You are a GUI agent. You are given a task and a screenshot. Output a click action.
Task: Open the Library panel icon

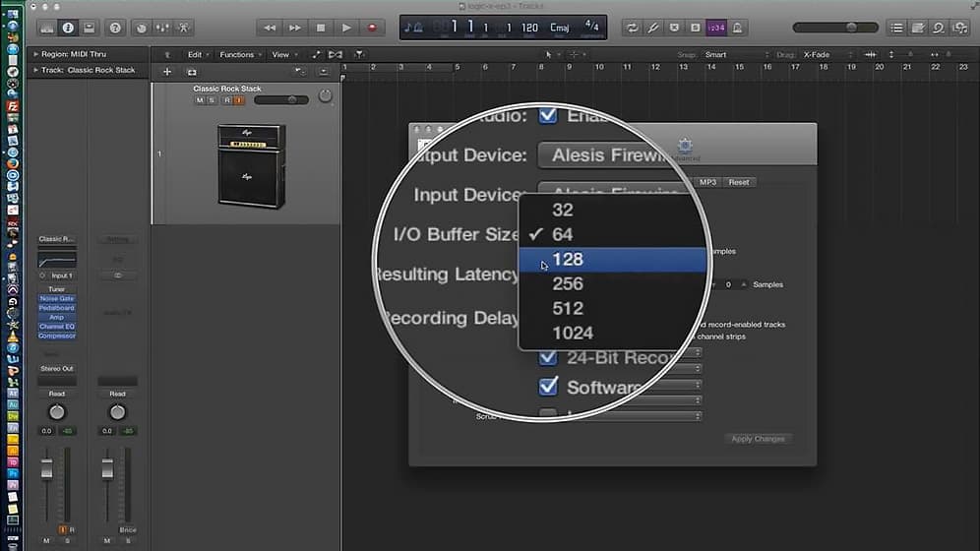(x=47, y=28)
